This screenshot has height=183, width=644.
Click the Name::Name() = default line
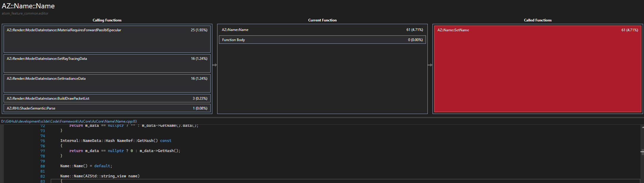pyautogui.click(x=86, y=166)
